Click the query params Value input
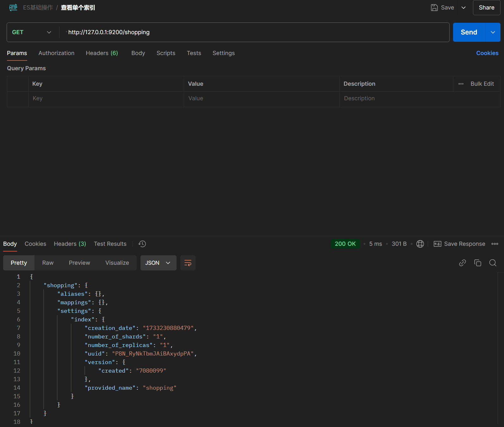 [x=262, y=99]
